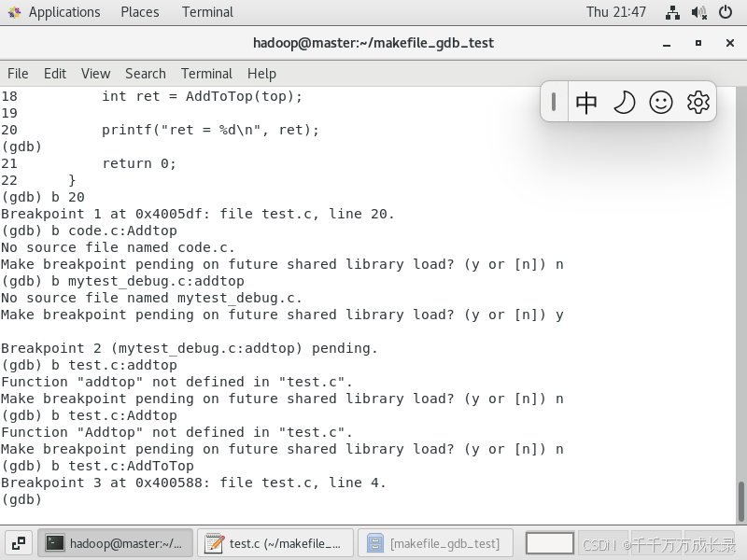The image size is (747, 560).
Task: Click the input method drag handle bar
Action: [x=554, y=102]
